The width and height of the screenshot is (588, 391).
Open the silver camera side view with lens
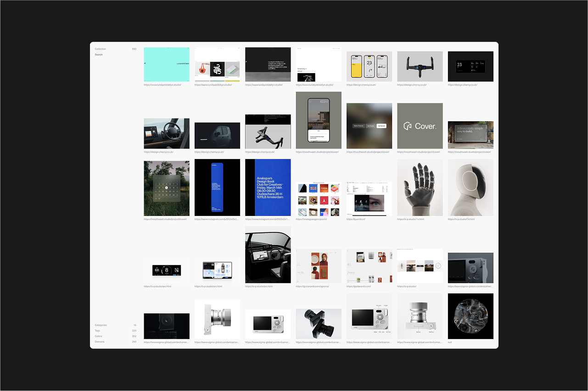click(x=217, y=319)
